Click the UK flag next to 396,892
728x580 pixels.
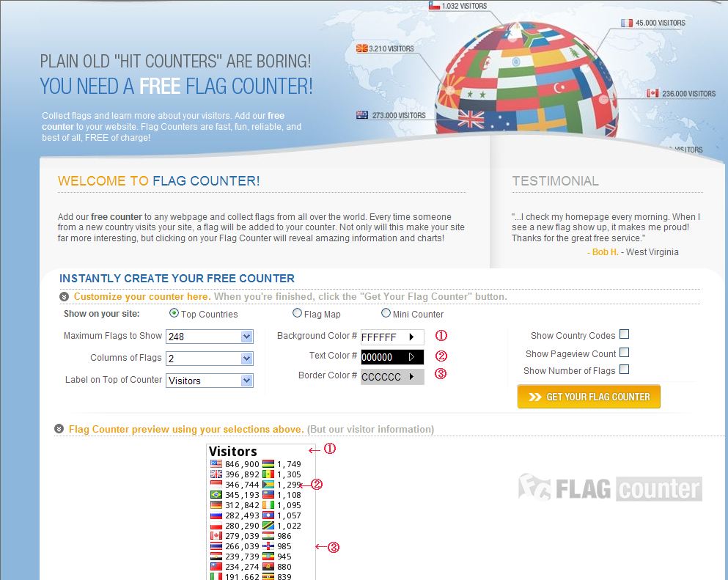216,474
